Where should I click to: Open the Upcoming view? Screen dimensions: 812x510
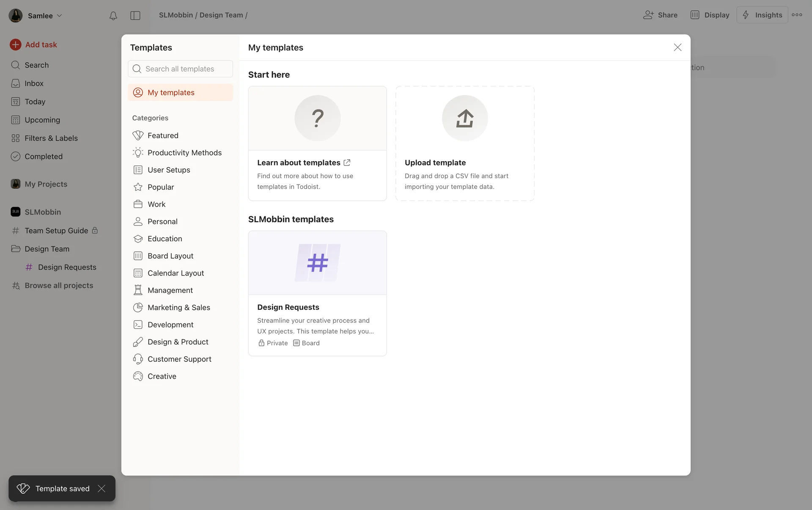[42, 120]
